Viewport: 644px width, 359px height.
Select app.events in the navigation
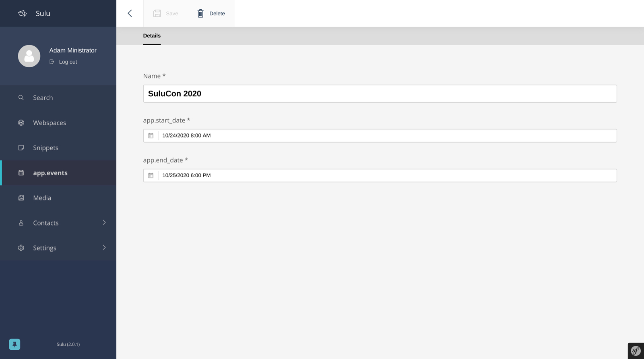tap(58, 173)
